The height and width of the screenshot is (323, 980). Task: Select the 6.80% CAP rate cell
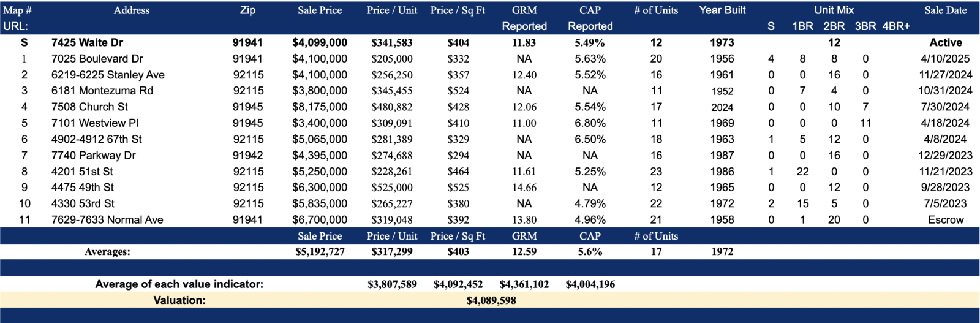590,123
